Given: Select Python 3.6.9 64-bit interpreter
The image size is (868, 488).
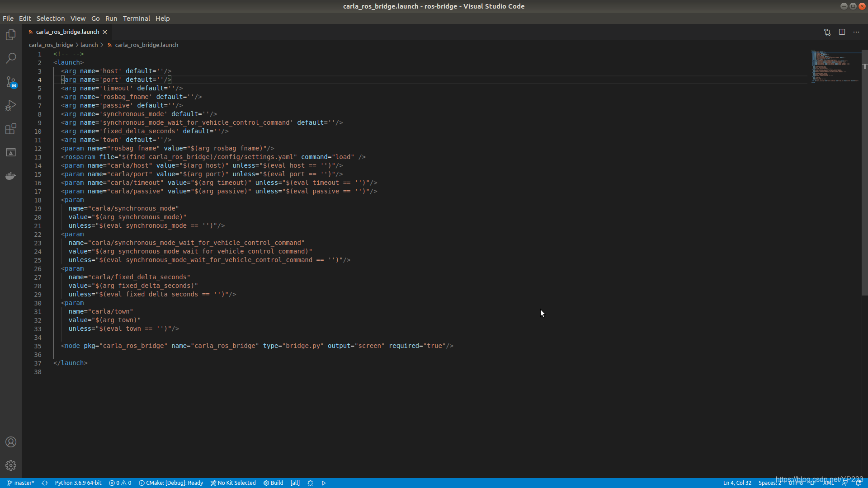Looking at the screenshot, I should coord(78,483).
